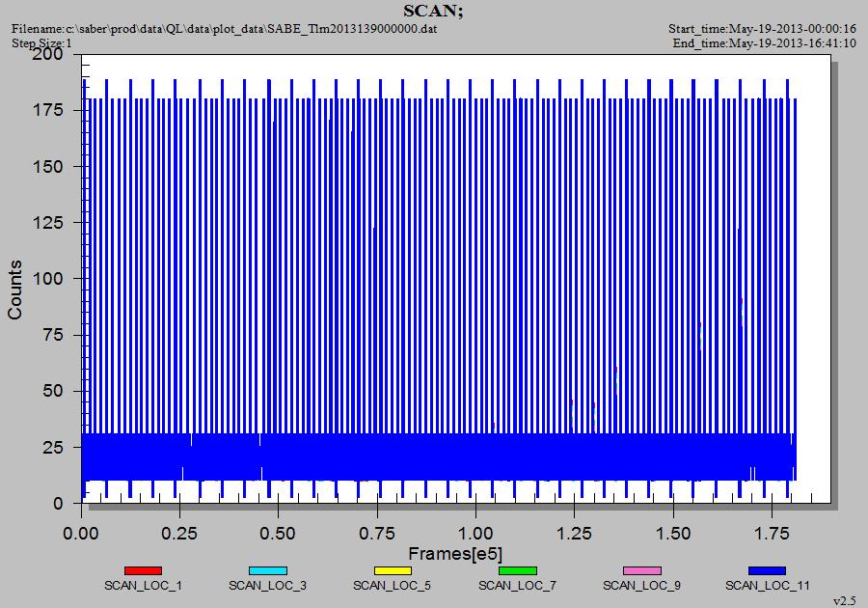
Task: Click the Step Size:1 label
Action: point(41,43)
